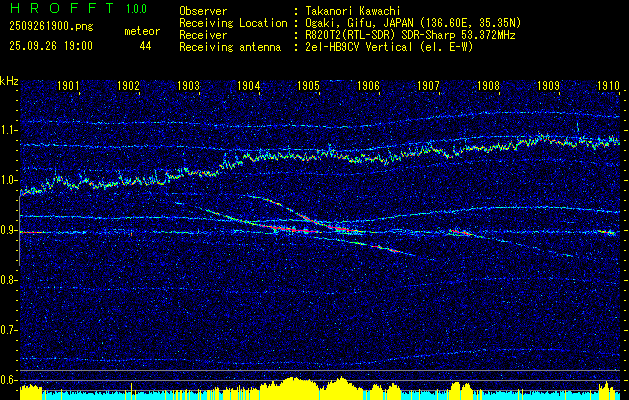Click the Receiving antenna label
The height and width of the screenshot is (400, 629).
230,47
